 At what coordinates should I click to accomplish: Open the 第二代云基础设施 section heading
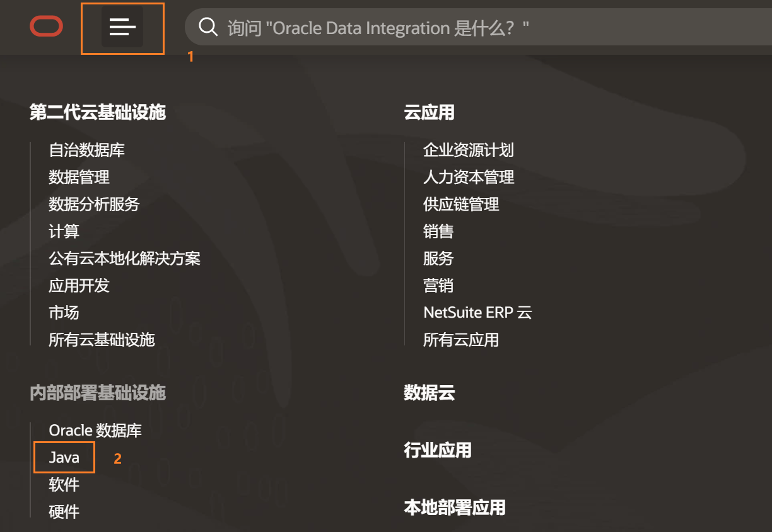tap(98, 113)
